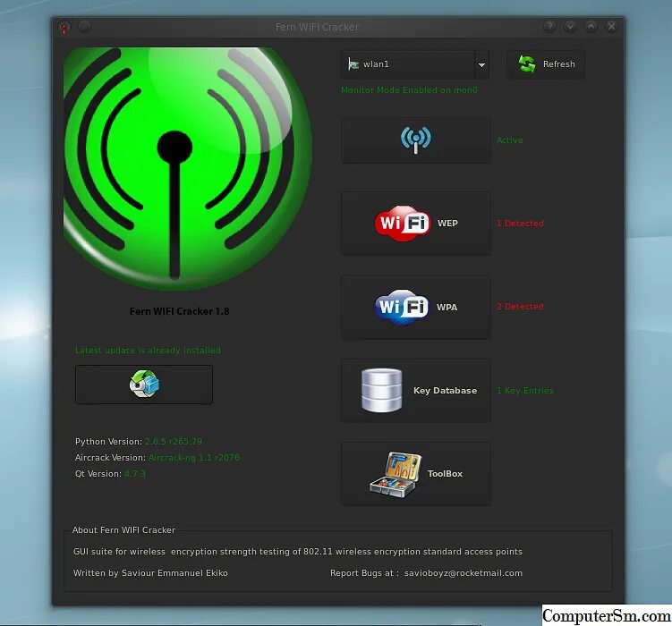Viewport: 672px width, 626px height.
Task: Open the WPA networks button
Action: tap(416, 308)
